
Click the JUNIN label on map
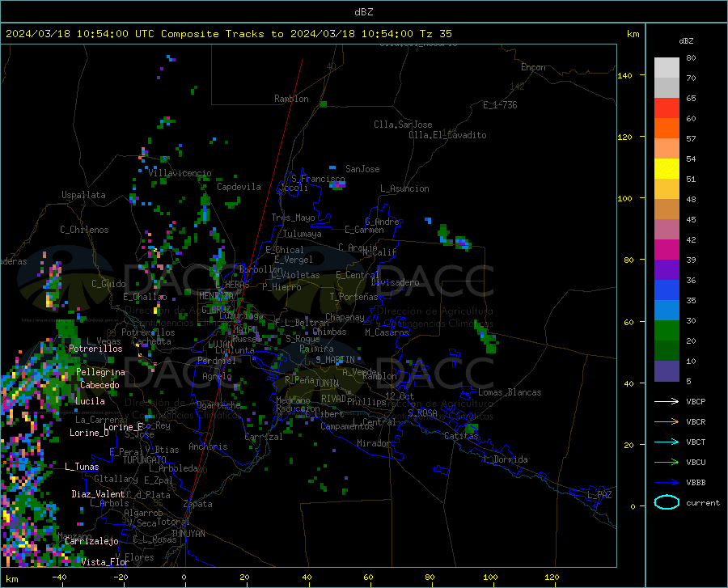(327, 383)
